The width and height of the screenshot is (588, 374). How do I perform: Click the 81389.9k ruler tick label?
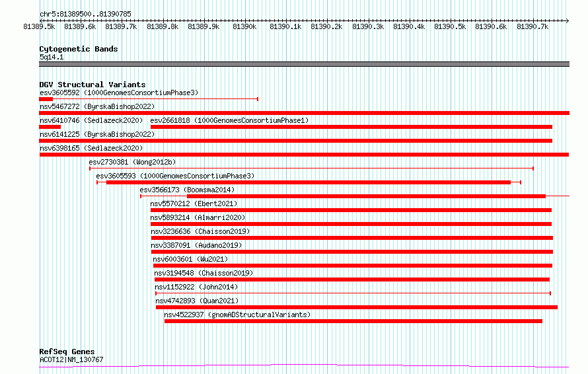(203, 26)
